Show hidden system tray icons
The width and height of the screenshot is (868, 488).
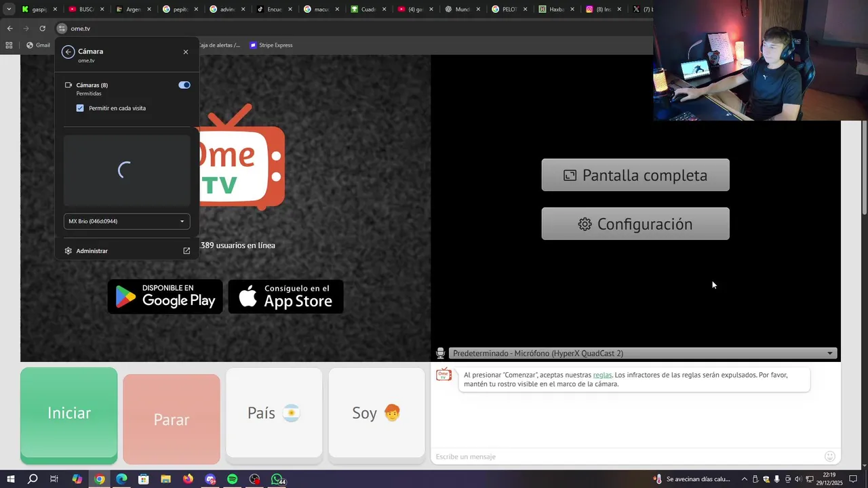click(744, 479)
